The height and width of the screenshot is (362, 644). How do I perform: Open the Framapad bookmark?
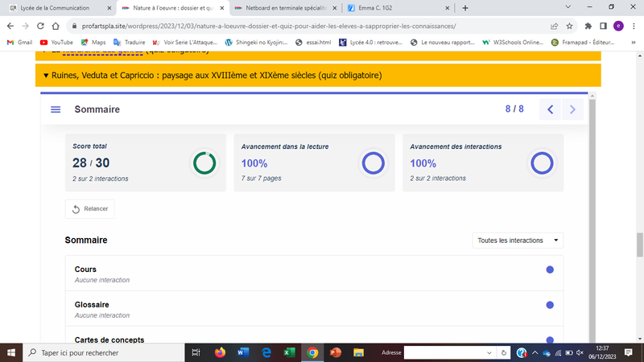coord(581,42)
